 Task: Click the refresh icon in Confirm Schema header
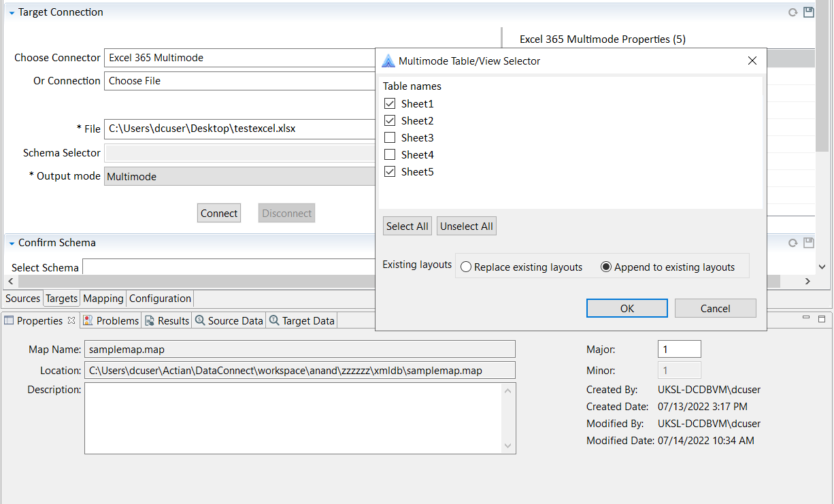click(793, 243)
